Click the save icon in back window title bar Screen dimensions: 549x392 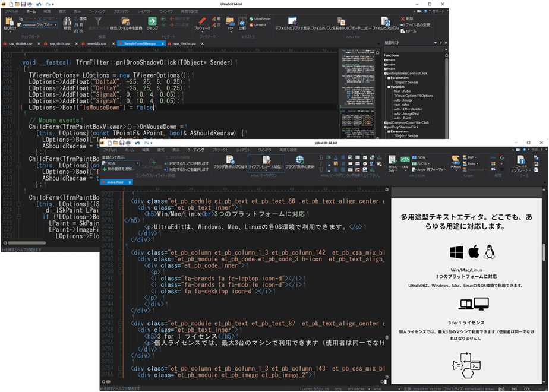(x=23, y=4)
